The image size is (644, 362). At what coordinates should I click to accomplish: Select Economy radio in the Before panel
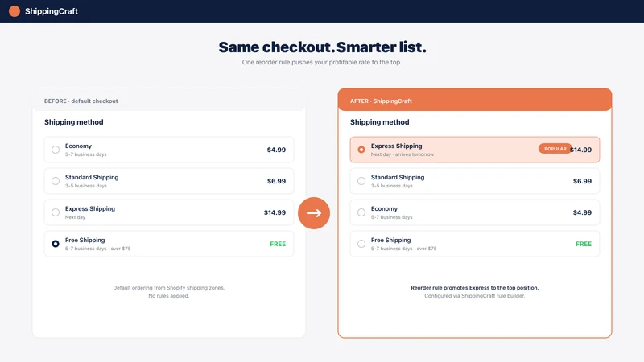(56, 150)
